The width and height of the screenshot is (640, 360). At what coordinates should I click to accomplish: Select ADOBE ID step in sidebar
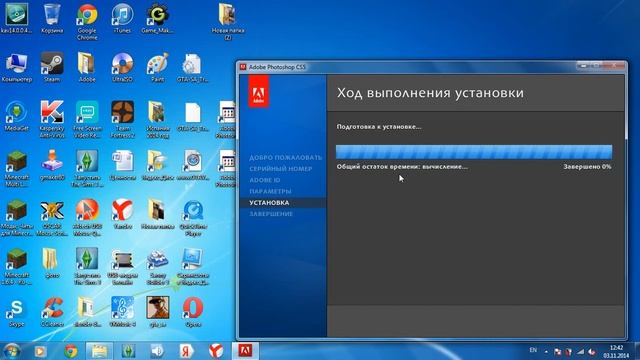click(264, 180)
